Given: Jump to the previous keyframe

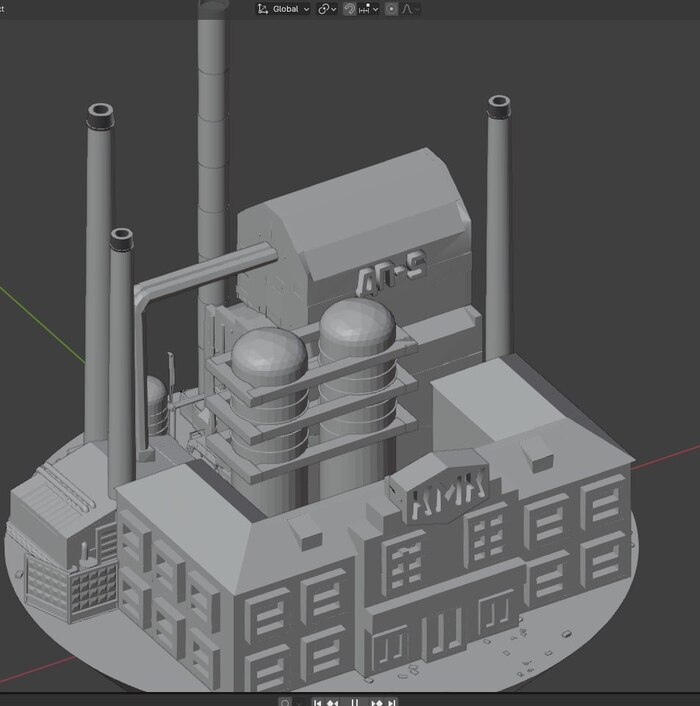Looking at the screenshot, I should [333, 702].
